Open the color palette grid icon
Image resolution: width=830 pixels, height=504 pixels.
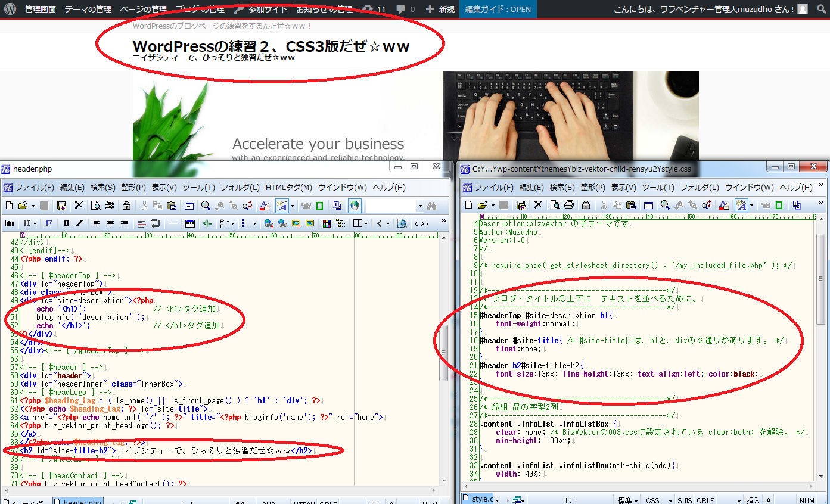click(327, 223)
